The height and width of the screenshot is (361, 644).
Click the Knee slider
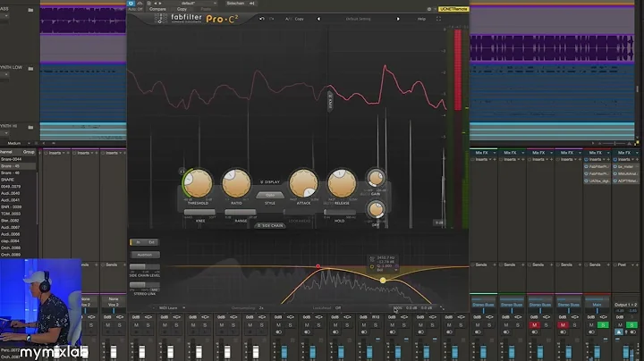tap(199, 212)
